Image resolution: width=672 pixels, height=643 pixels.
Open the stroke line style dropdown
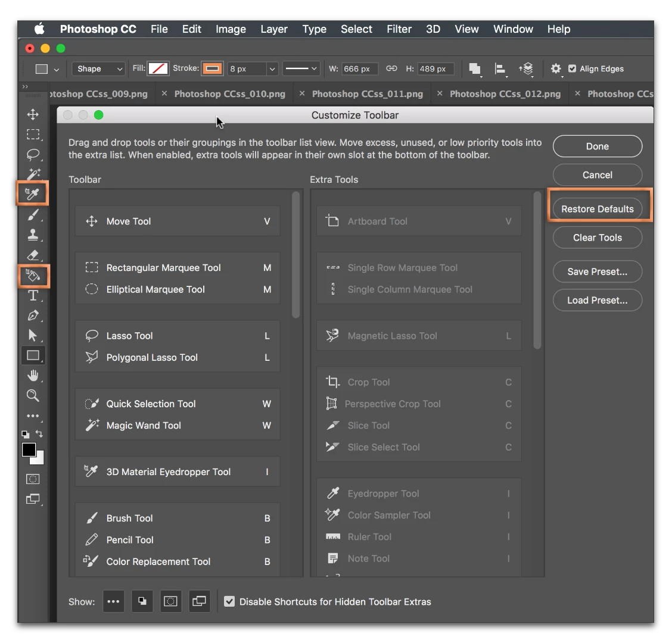(301, 68)
